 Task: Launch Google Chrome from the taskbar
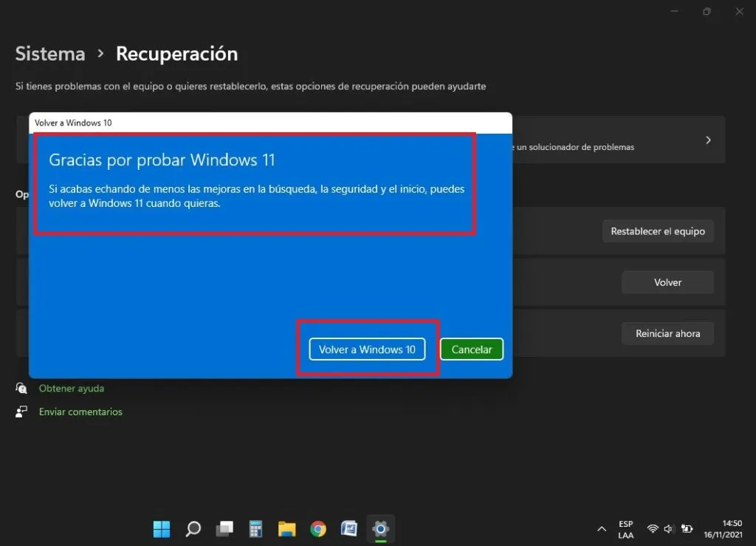(317, 529)
